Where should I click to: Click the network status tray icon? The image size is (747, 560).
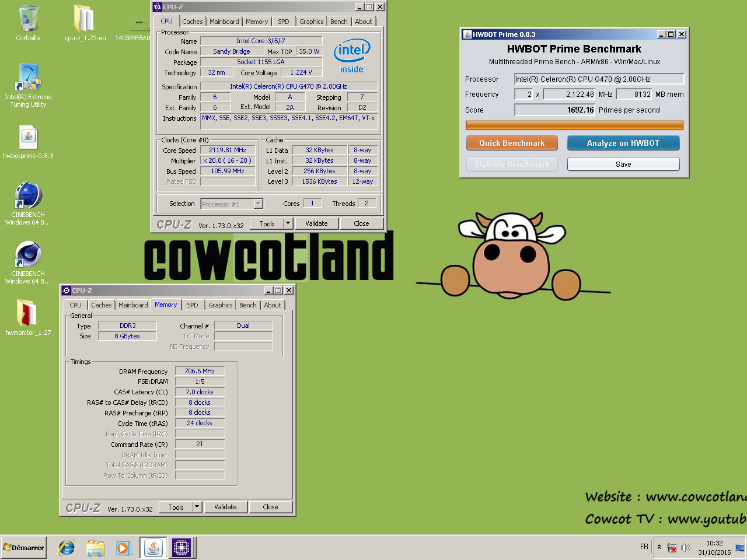click(x=672, y=548)
